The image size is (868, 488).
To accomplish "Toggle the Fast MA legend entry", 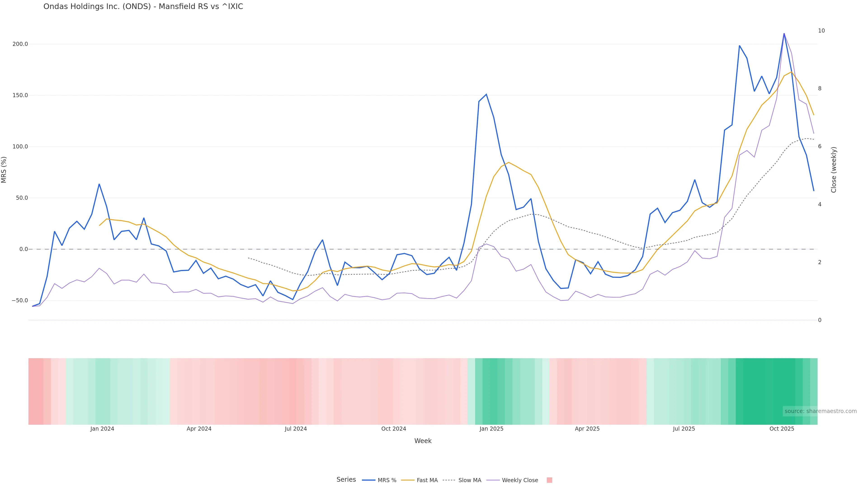I will [427, 480].
